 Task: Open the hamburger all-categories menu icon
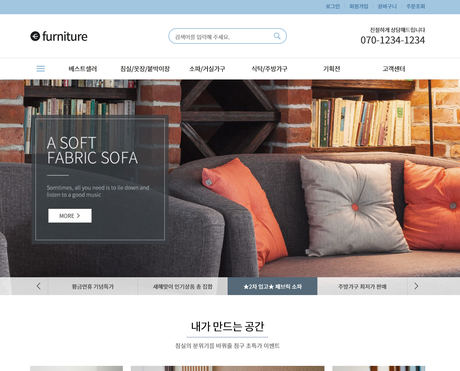[41, 69]
